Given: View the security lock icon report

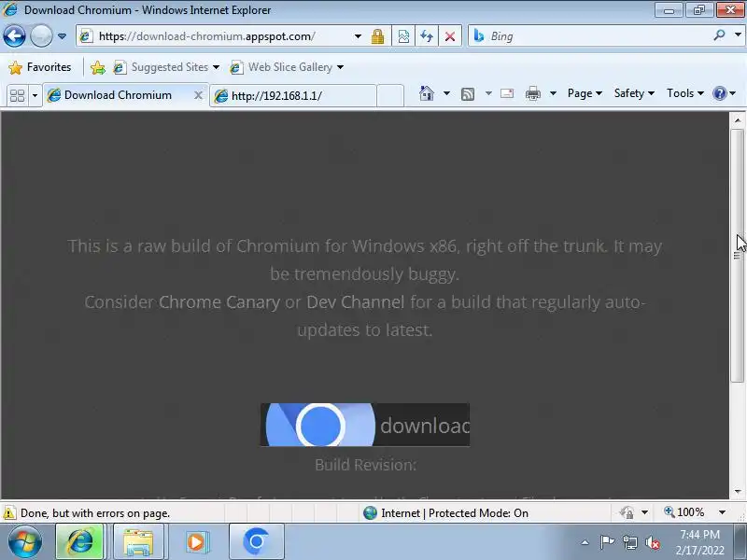Looking at the screenshot, I should click(x=377, y=36).
